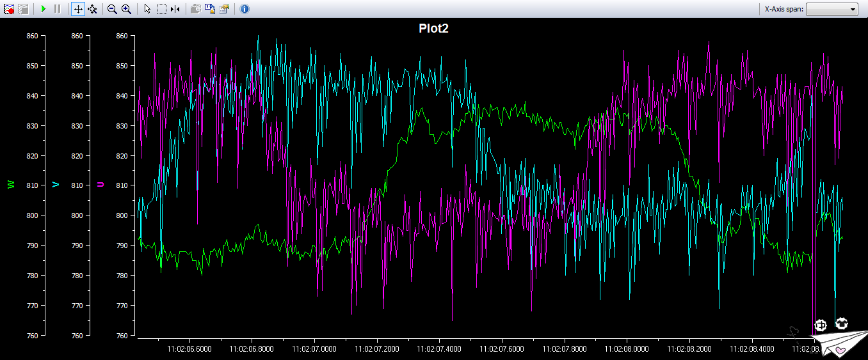Click the 11:02:07.4000 time tick label
Screen dimensions: 868x360
click(438, 349)
